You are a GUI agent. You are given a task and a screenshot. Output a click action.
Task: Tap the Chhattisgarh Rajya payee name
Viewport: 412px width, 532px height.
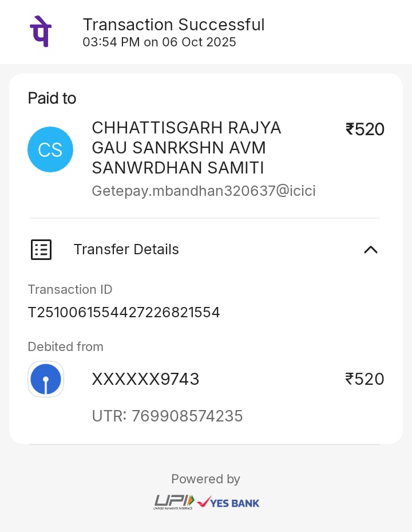pyautogui.click(x=187, y=148)
